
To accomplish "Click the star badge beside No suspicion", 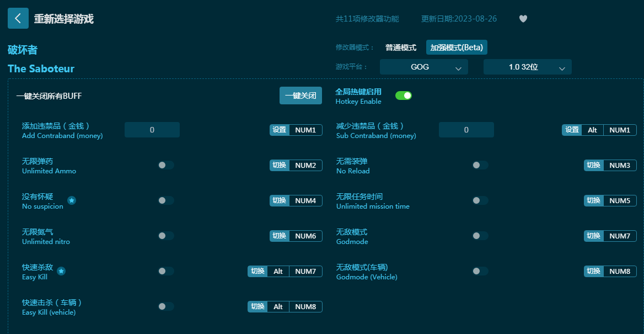I will pyautogui.click(x=72, y=200).
